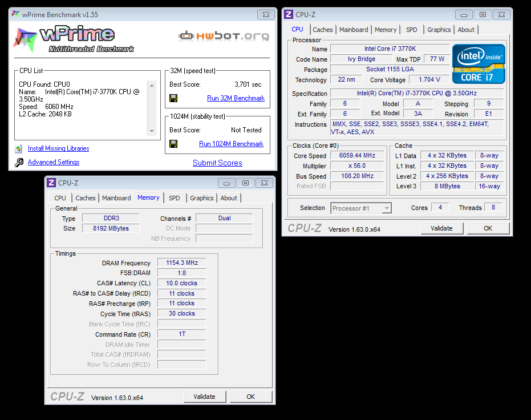Click the Command Rate 1T field

click(x=182, y=334)
